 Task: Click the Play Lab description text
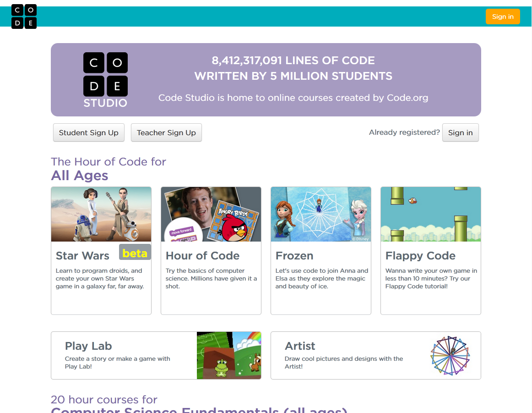117,363
